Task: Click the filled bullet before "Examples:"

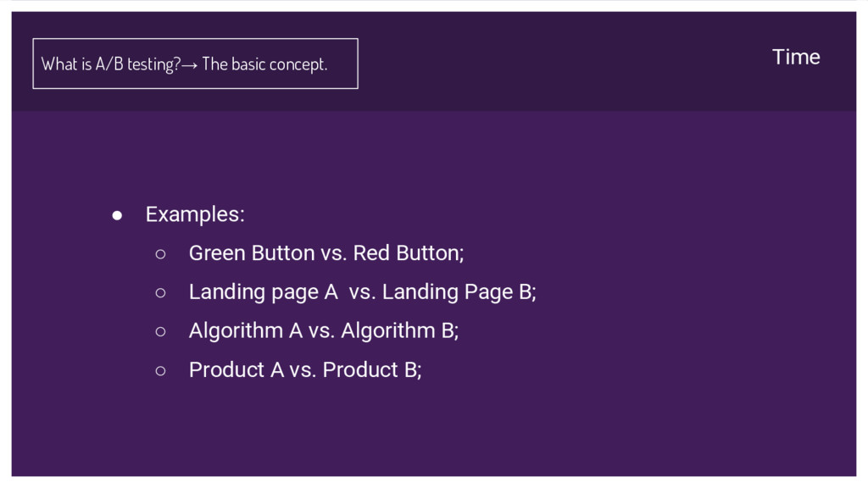Action: coord(118,215)
